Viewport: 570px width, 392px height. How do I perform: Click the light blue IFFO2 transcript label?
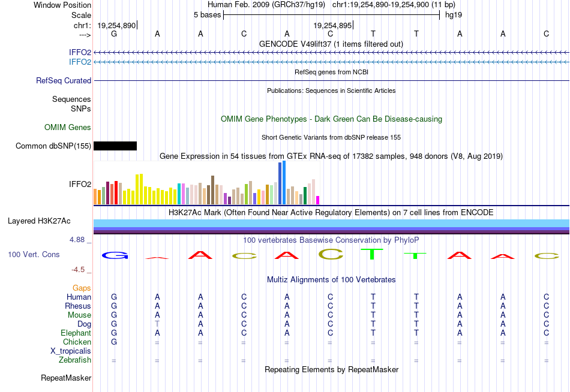[x=80, y=62]
